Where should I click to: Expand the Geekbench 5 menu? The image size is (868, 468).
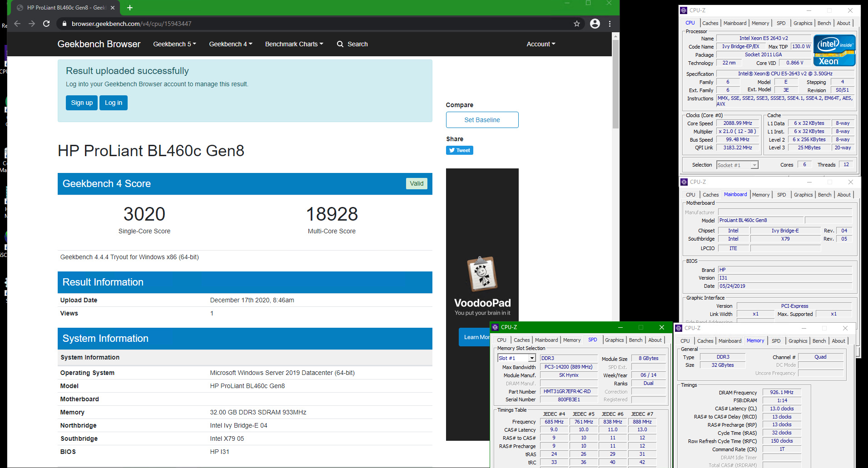coord(175,44)
